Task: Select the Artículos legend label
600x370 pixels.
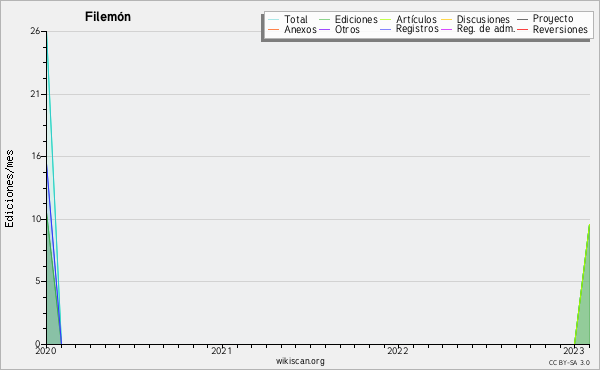Action: point(416,19)
